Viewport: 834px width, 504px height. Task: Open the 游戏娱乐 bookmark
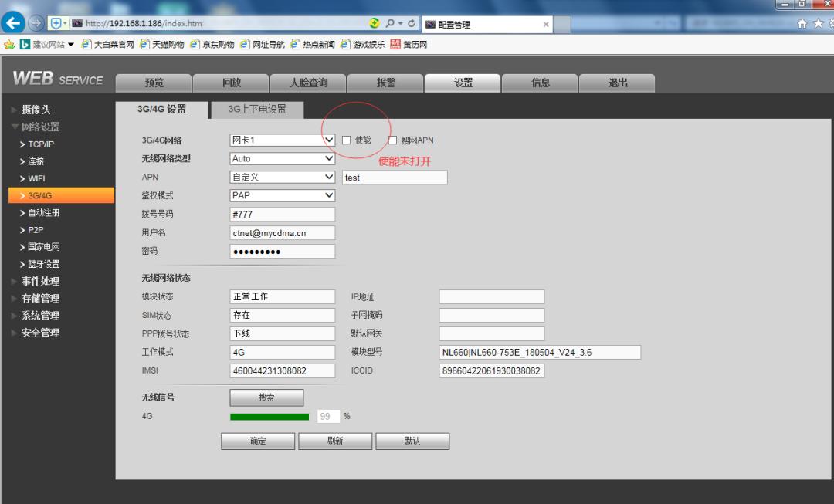pos(363,45)
